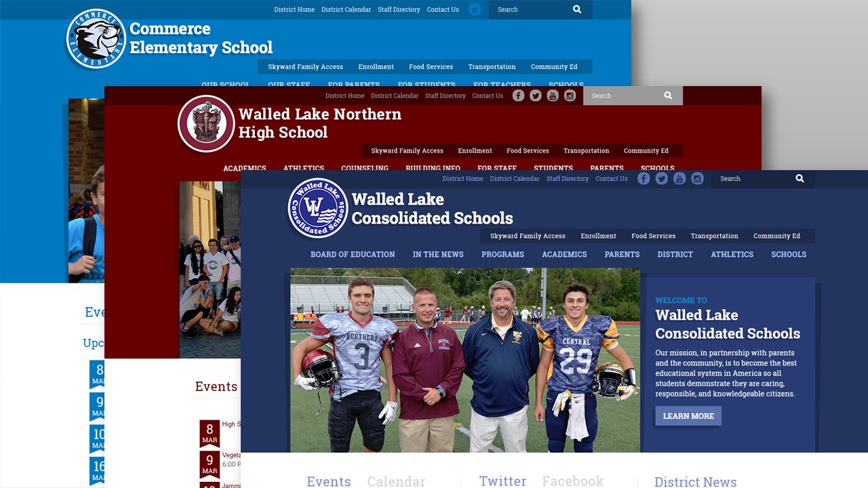The height and width of the screenshot is (488, 868).
Task: Expand the Schools menu in navy navigation
Action: coord(789,254)
